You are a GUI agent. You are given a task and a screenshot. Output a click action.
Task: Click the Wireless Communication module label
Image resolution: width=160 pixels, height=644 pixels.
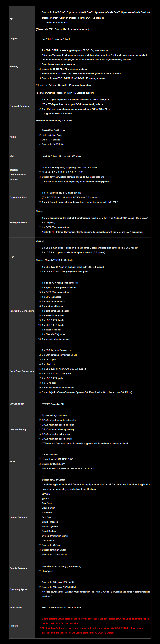coord(18,174)
